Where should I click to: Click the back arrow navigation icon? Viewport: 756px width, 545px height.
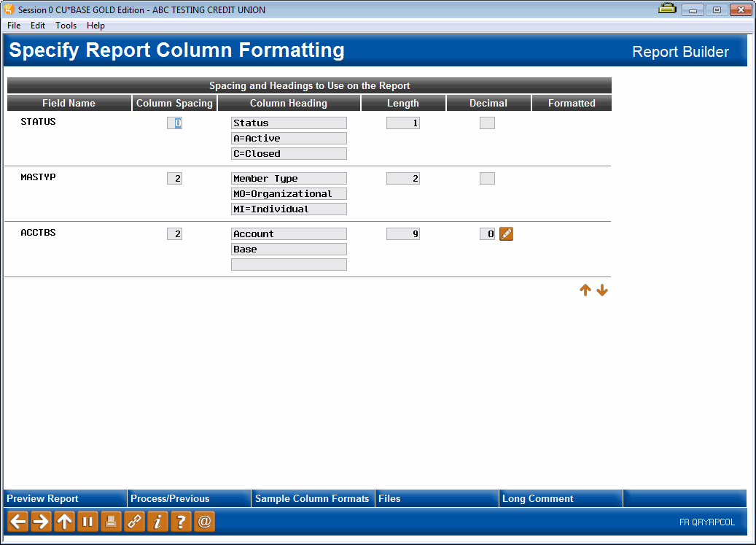pyautogui.click(x=17, y=522)
